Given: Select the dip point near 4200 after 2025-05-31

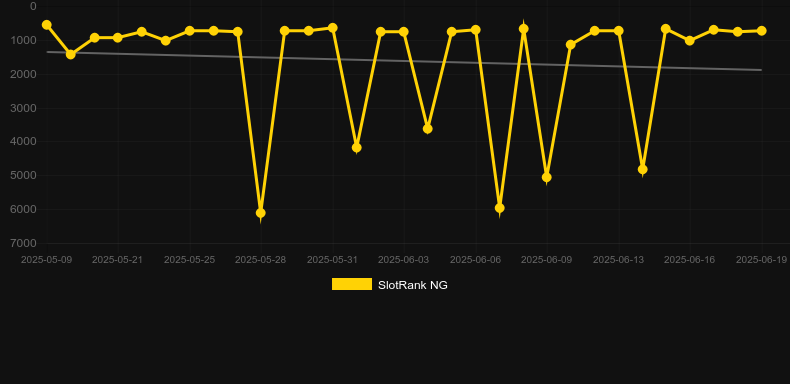Looking at the screenshot, I should pyautogui.click(x=357, y=148).
